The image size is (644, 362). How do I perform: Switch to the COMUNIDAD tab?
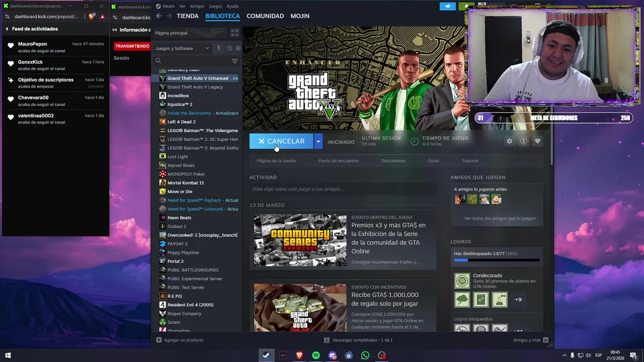(265, 16)
